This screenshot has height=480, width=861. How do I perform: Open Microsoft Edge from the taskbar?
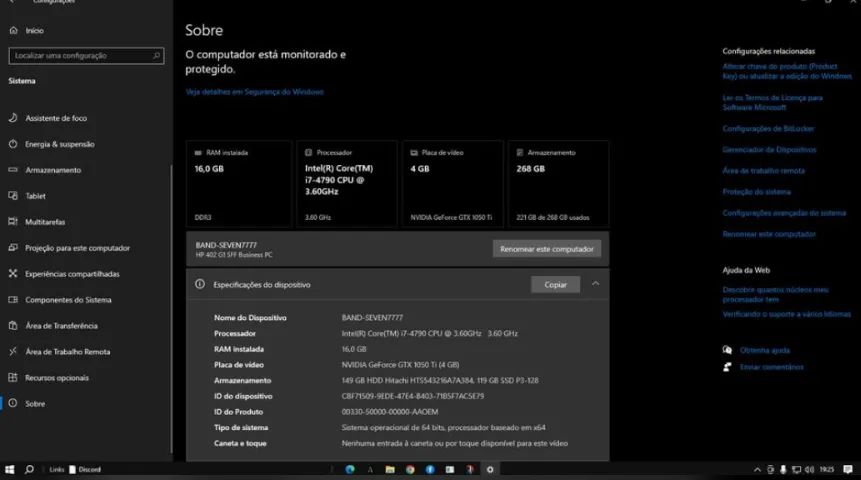[x=350, y=470]
